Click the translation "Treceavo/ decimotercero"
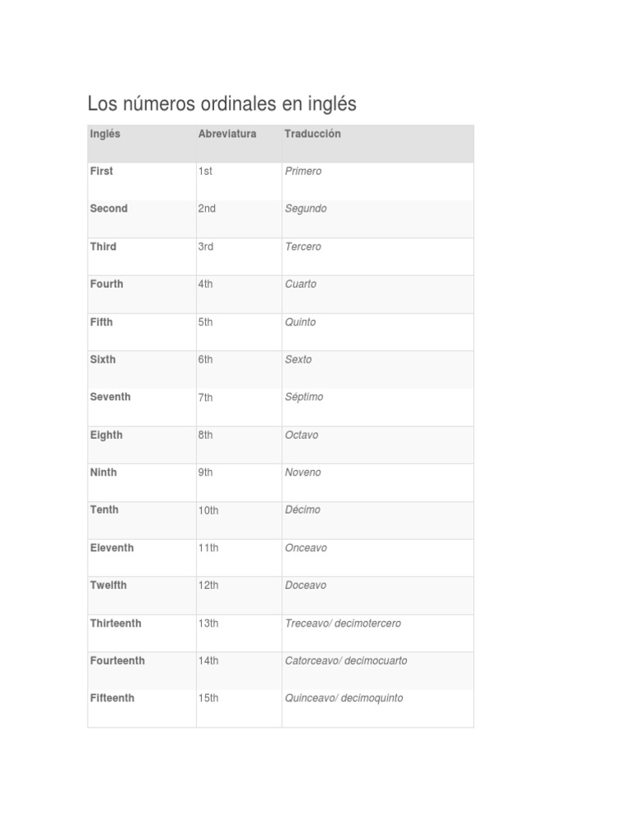The height and width of the screenshot is (840, 630). tap(343, 623)
